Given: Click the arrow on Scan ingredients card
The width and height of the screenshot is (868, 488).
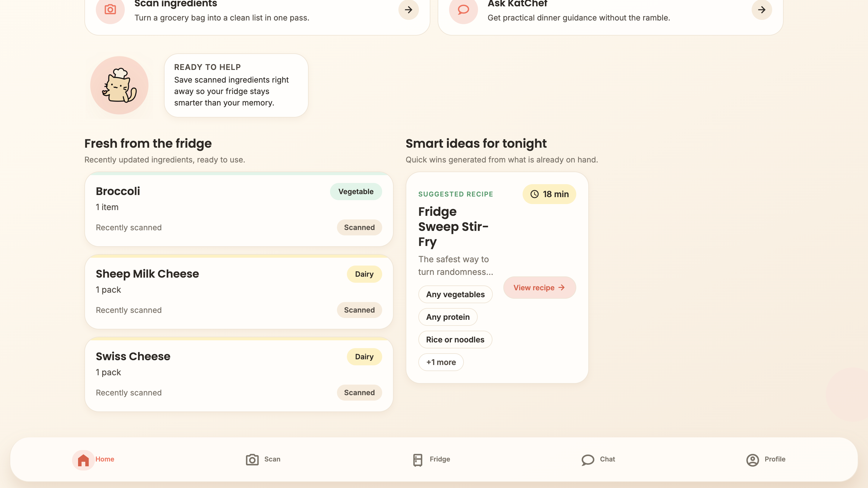Looking at the screenshot, I should (x=408, y=9).
